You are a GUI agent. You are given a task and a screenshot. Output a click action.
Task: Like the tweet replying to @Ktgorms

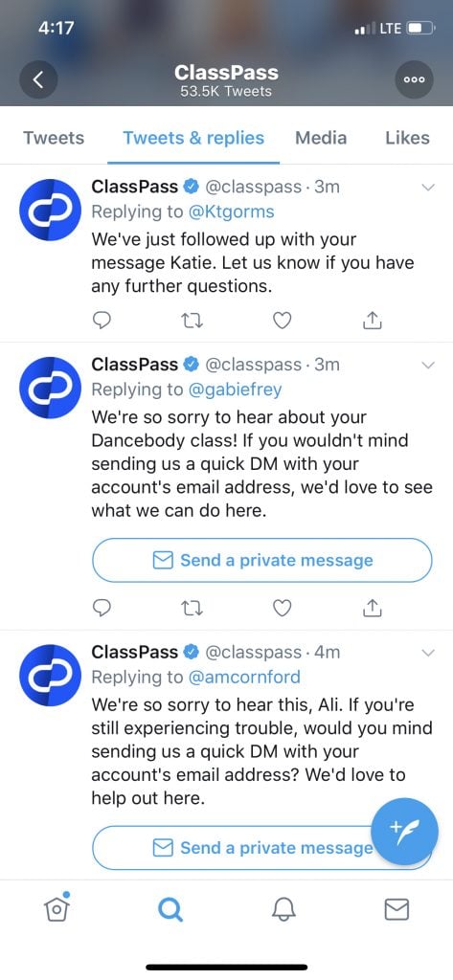[283, 321]
